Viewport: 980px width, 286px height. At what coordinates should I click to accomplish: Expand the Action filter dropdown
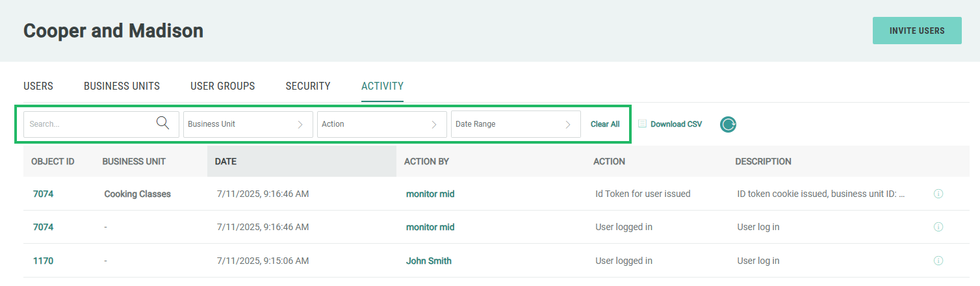pos(381,124)
